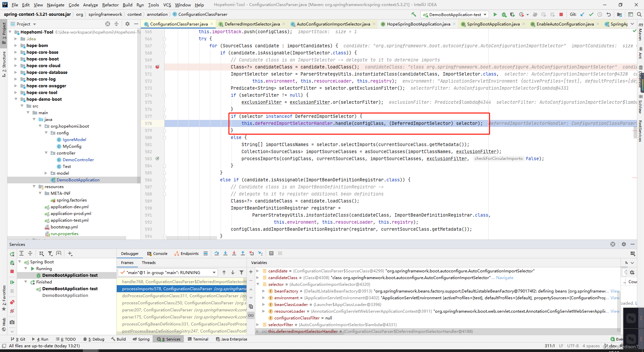Click Resume Program in the Services sidebar

pyautogui.click(x=12, y=282)
